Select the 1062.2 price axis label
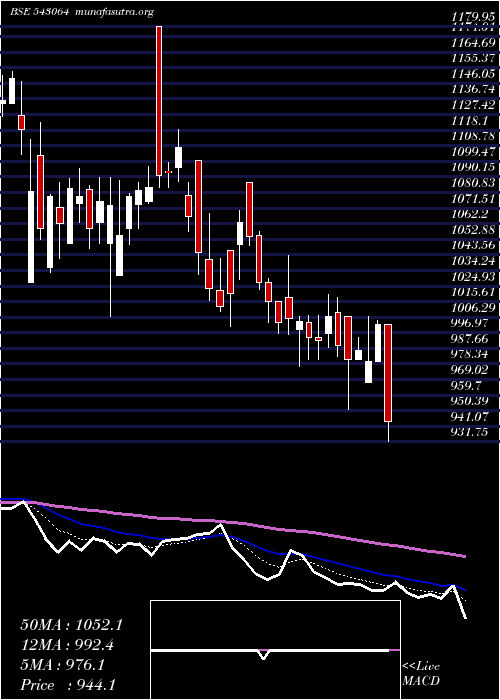 [x=470, y=214]
